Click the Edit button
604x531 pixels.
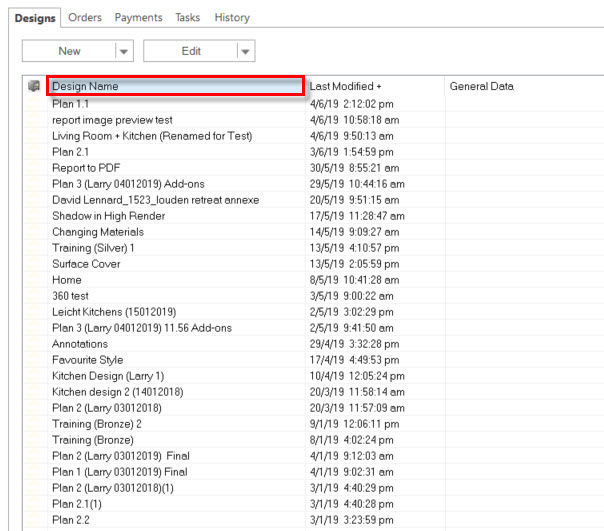tap(191, 51)
